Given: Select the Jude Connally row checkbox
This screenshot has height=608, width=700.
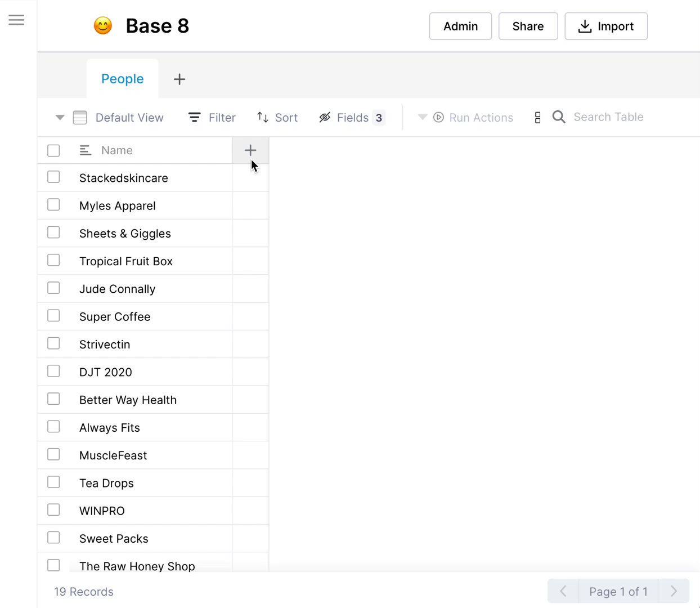Looking at the screenshot, I should [x=53, y=288].
